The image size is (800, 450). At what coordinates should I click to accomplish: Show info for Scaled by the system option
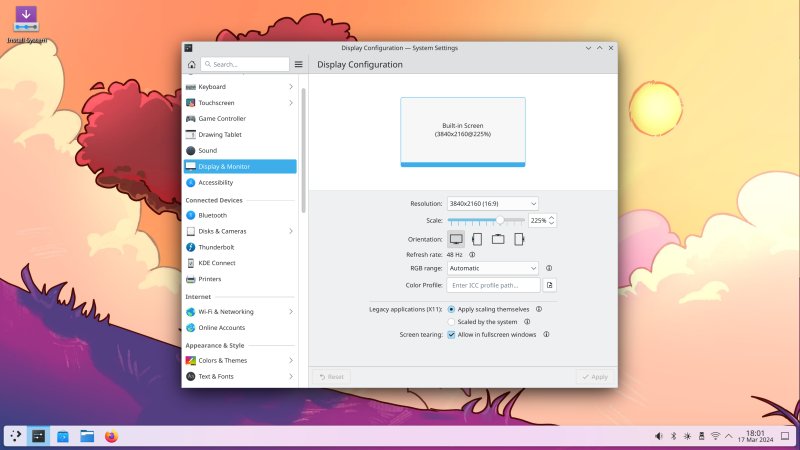point(527,322)
